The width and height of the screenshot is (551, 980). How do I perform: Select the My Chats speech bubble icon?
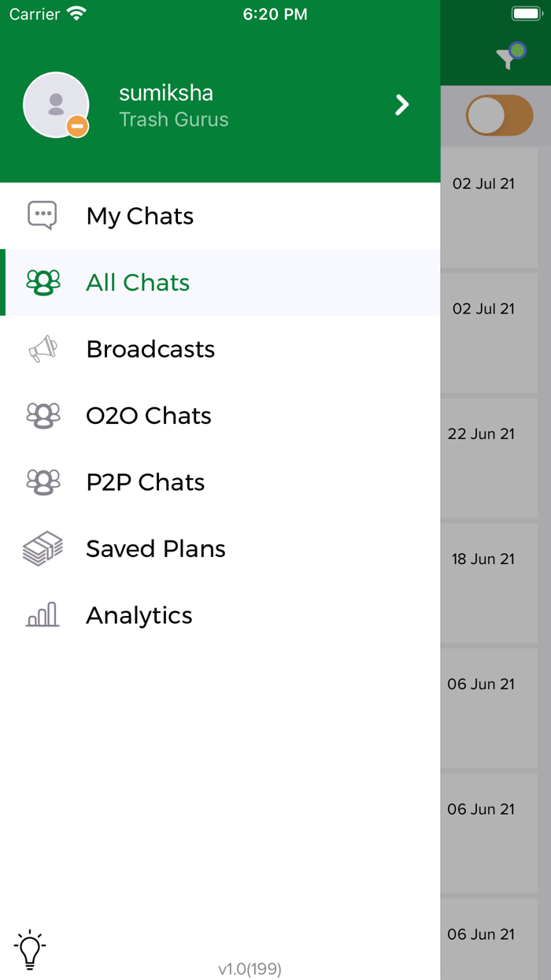tap(42, 214)
